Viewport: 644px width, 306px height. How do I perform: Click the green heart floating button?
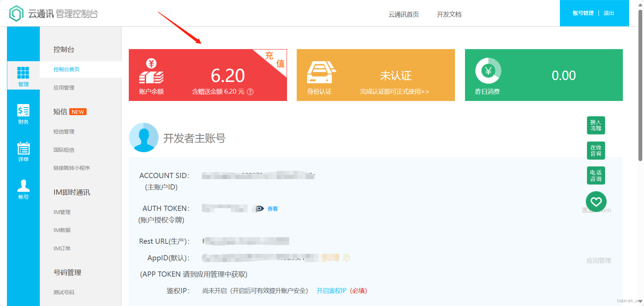coord(596,202)
